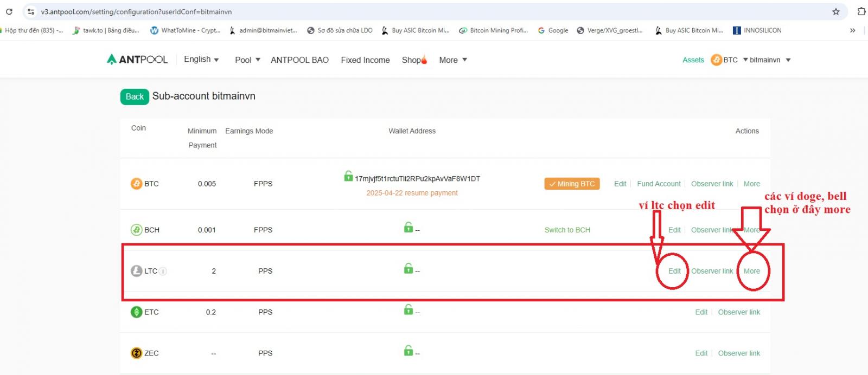Open Fixed Income menu item

pos(365,60)
